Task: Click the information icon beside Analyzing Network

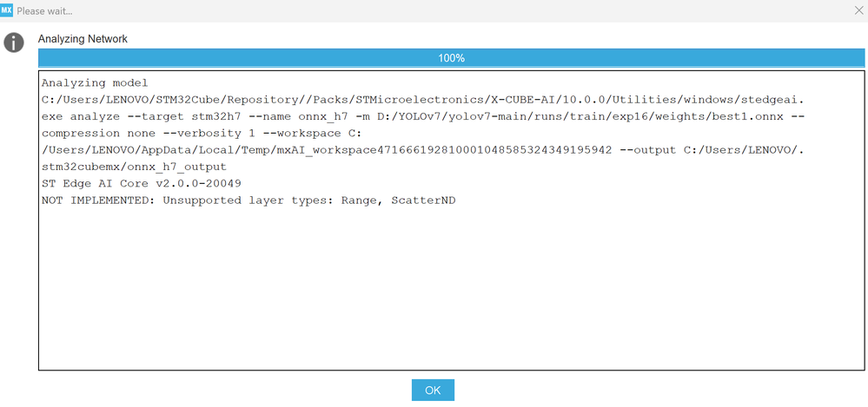Action: [x=14, y=43]
